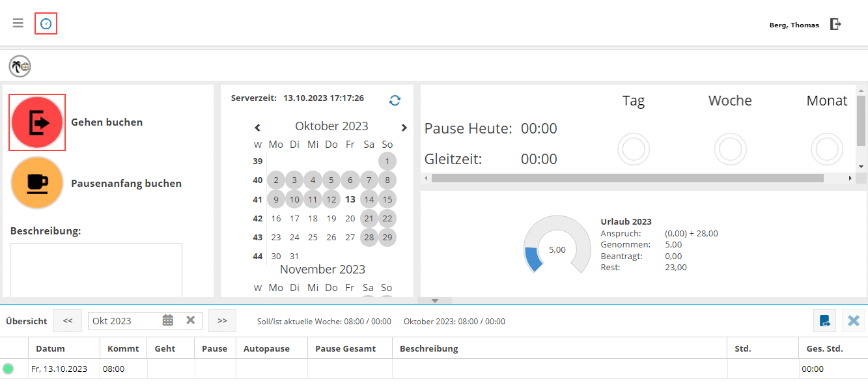Image resolution: width=868 pixels, height=392 pixels.
Task: Click the export icon in overview bar
Action: point(824,320)
